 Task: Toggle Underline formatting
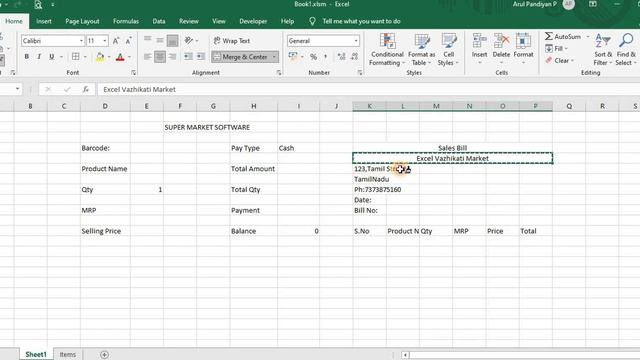click(51, 57)
